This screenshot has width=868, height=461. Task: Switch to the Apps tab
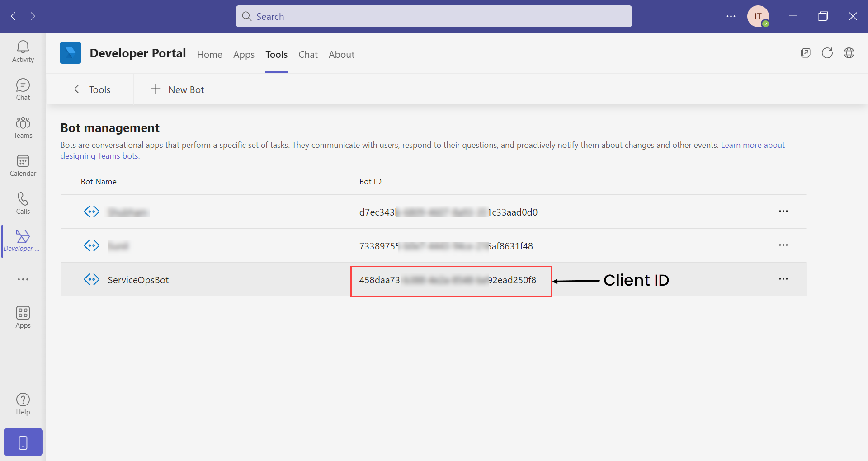tap(244, 55)
